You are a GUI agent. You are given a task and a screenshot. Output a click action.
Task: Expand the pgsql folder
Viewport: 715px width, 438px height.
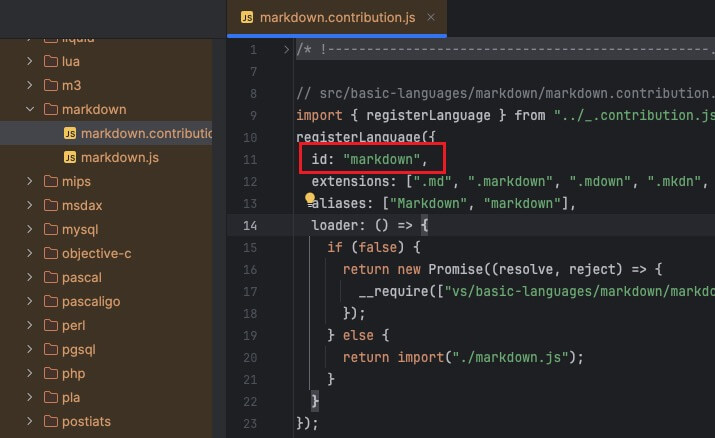click(x=30, y=349)
